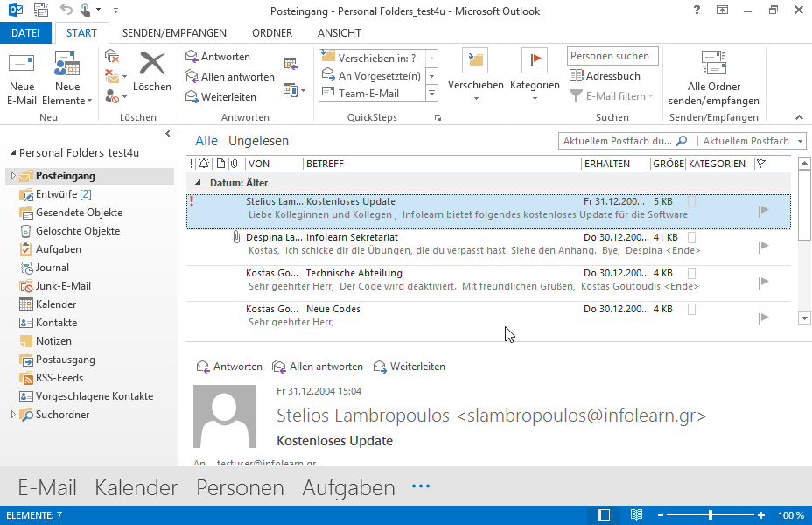Viewport: 812px width, 525px height.
Task: Create a message with Neue E-Mail
Action: click(x=22, y=79)
